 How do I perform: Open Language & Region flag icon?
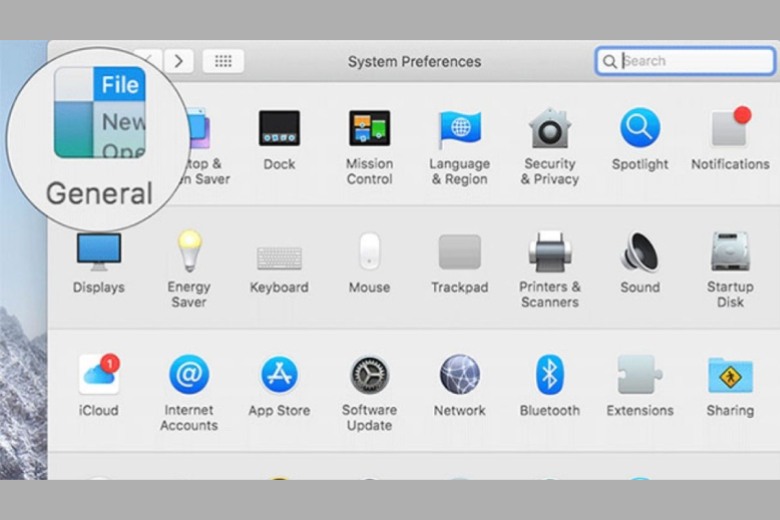[x=460, y=128]
